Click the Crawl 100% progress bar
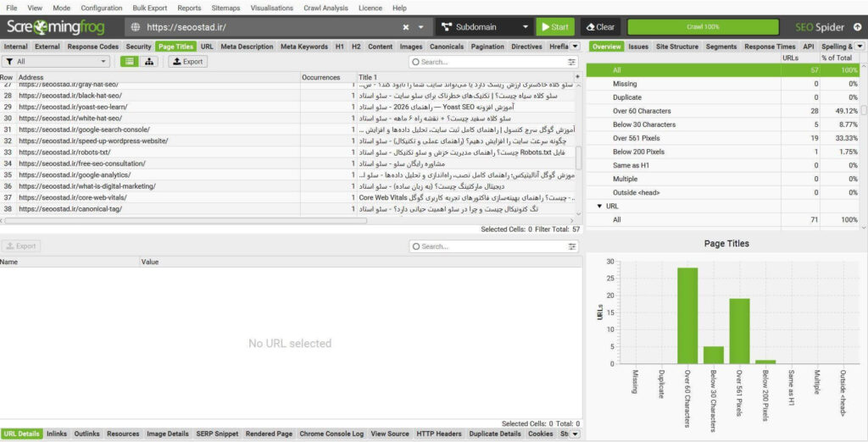 [x=703, y=27]
